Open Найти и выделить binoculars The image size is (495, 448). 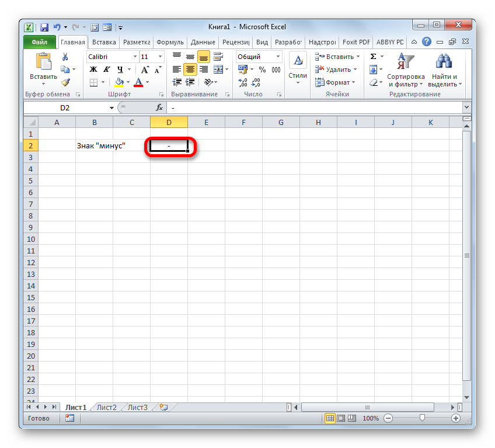tap(444, 70)
